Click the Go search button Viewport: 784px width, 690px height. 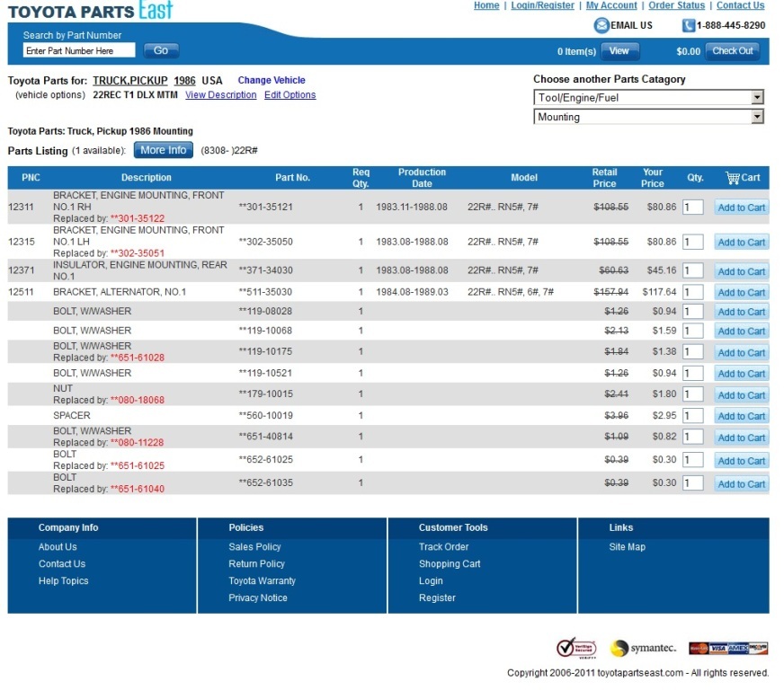tap(161, 50)
